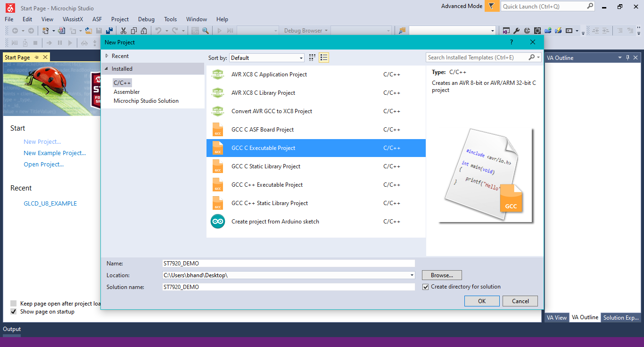The height and width of the screenshot is (347, 644).
Task: Open the Find combo box dropdown in toolbar
Action: (x=493, y=31)
